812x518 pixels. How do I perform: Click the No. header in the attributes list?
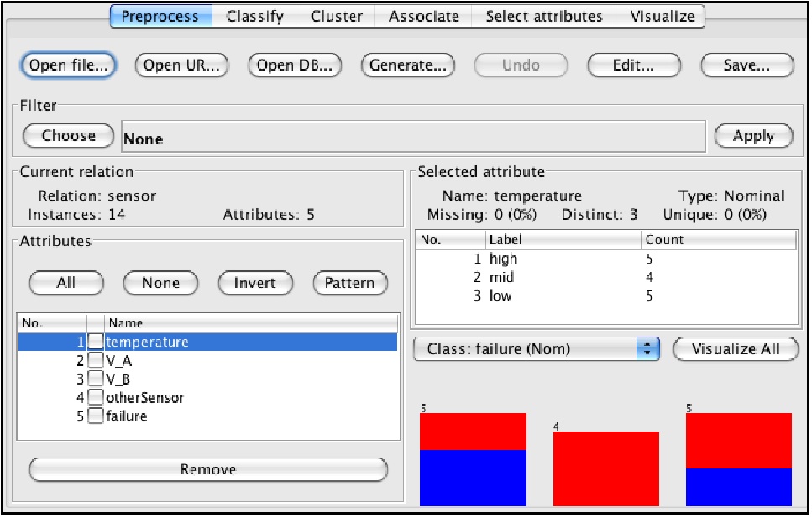point(52,323)
